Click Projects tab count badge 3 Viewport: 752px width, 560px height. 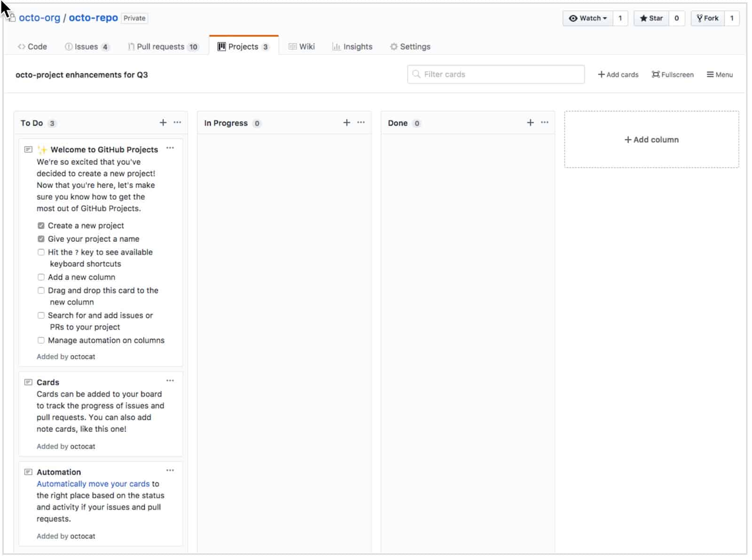tap(266, 47)
